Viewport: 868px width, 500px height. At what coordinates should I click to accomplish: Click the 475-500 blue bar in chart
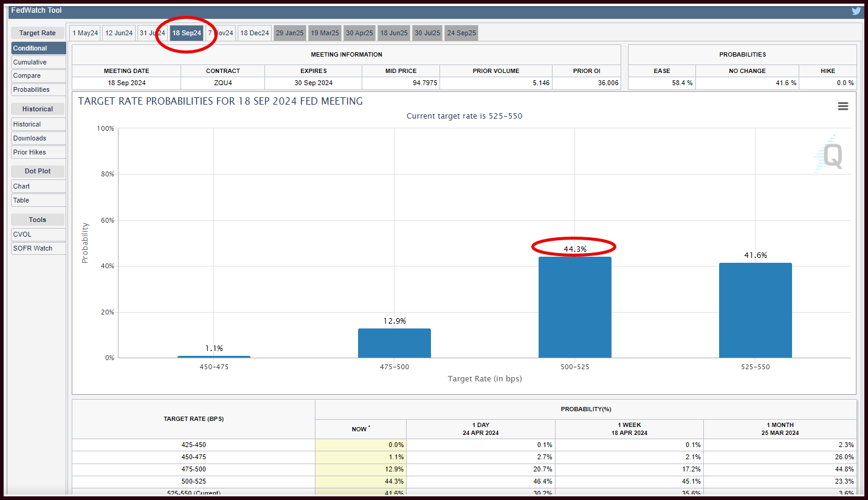coord(394,343)
